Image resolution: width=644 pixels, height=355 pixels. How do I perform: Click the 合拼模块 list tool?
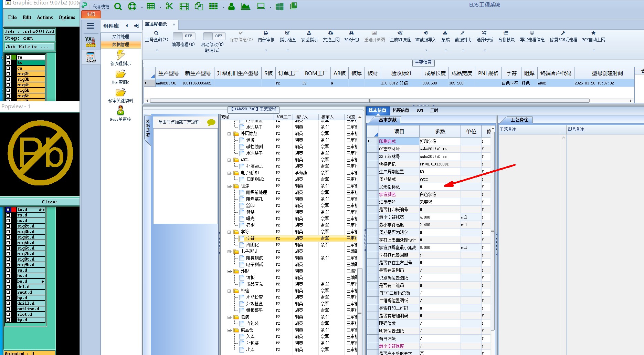(x=506, y=37)
